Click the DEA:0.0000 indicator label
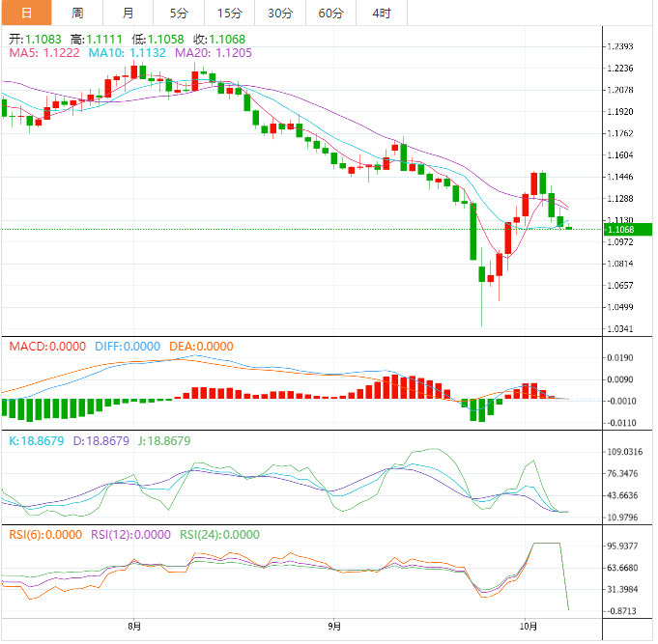 [x=201, y=347]
